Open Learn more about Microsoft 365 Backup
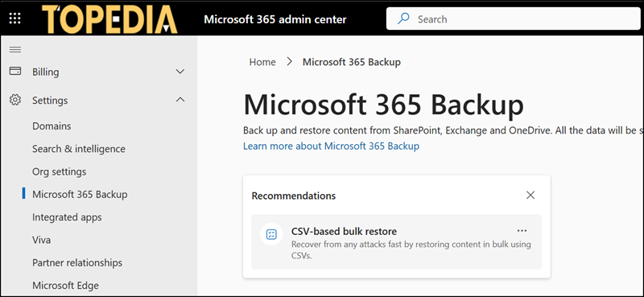This screenshot has height=297, width=644. [x=331, y=146]
